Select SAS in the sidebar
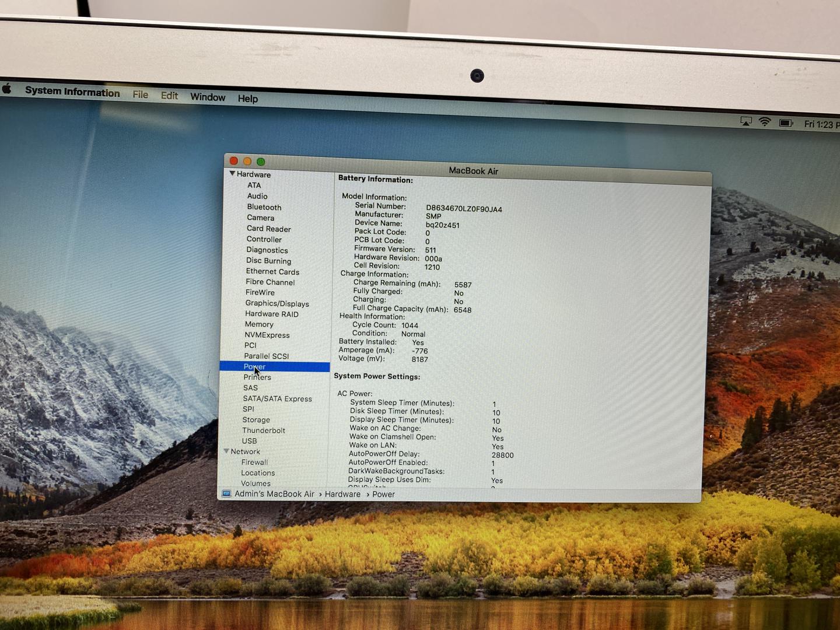 pyautogui.click(x=250, y=388)
